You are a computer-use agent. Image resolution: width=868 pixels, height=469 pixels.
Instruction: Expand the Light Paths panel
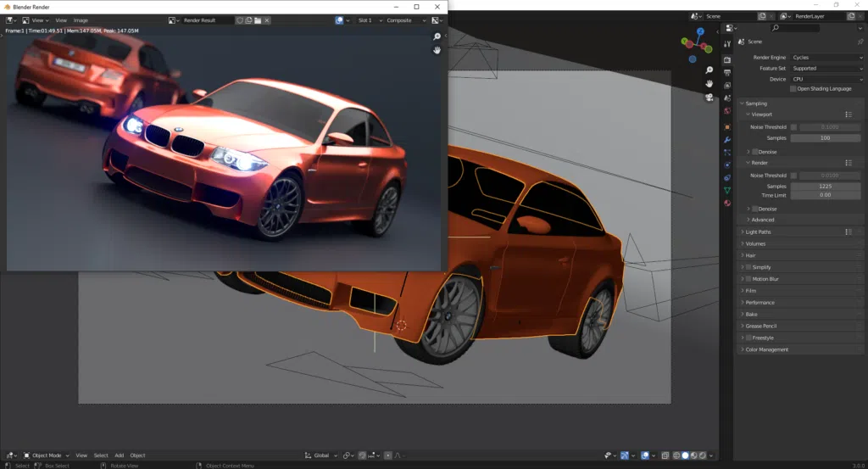click(x=759, y=232)
